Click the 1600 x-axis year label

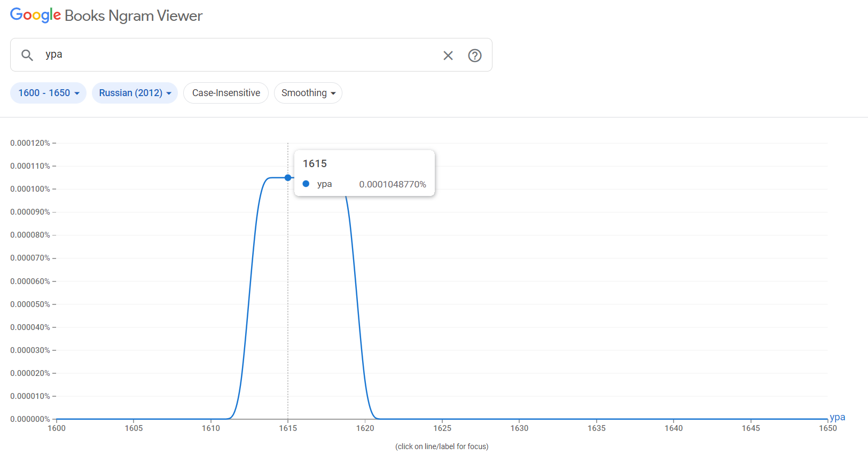57,428
